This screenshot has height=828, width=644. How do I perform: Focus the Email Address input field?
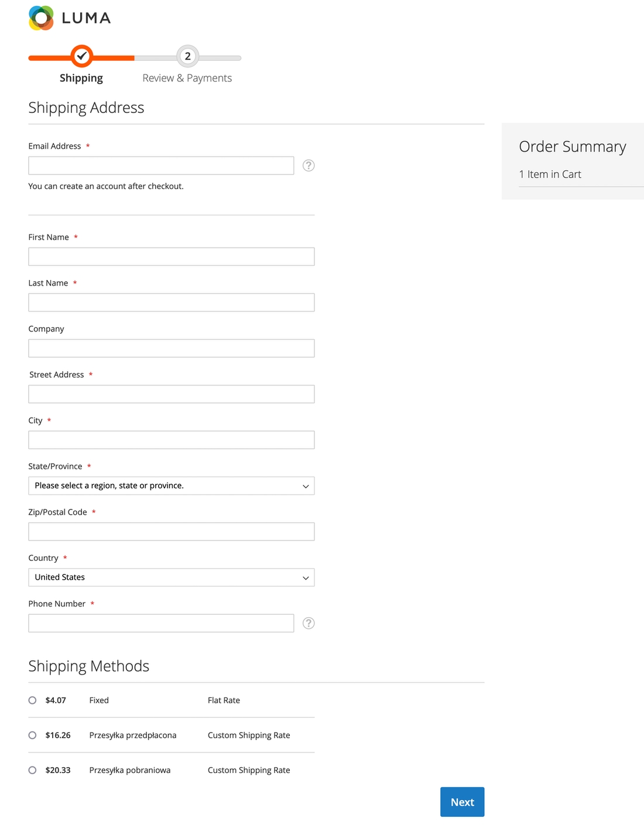pos(161,166)
